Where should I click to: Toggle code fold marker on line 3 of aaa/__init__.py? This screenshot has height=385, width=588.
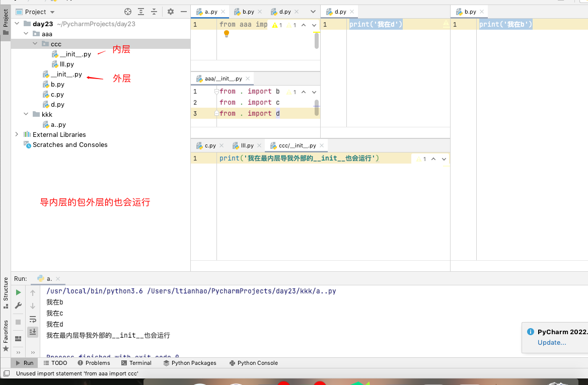pyautogui.click(x=216, y=113)
